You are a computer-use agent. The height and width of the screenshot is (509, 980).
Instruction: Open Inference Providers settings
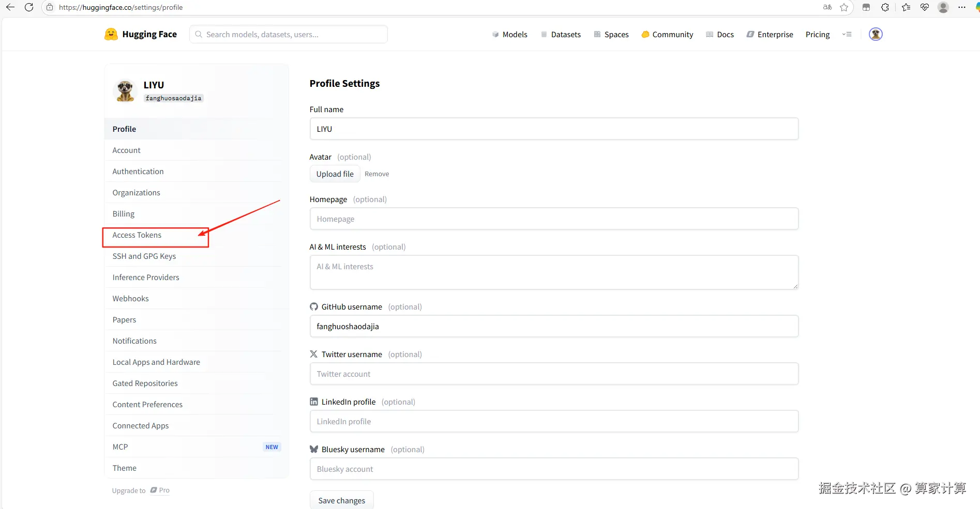(x=197, y=277)
